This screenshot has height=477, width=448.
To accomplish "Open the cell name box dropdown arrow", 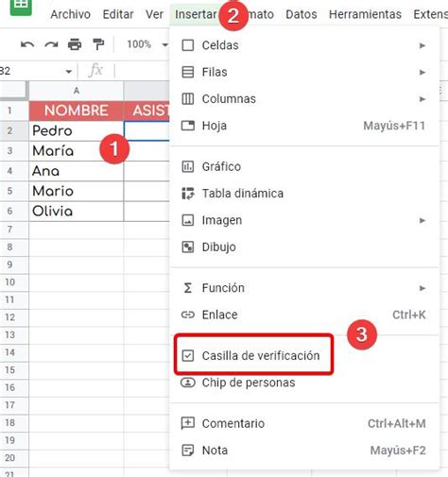I will click(x=69, y=72).
